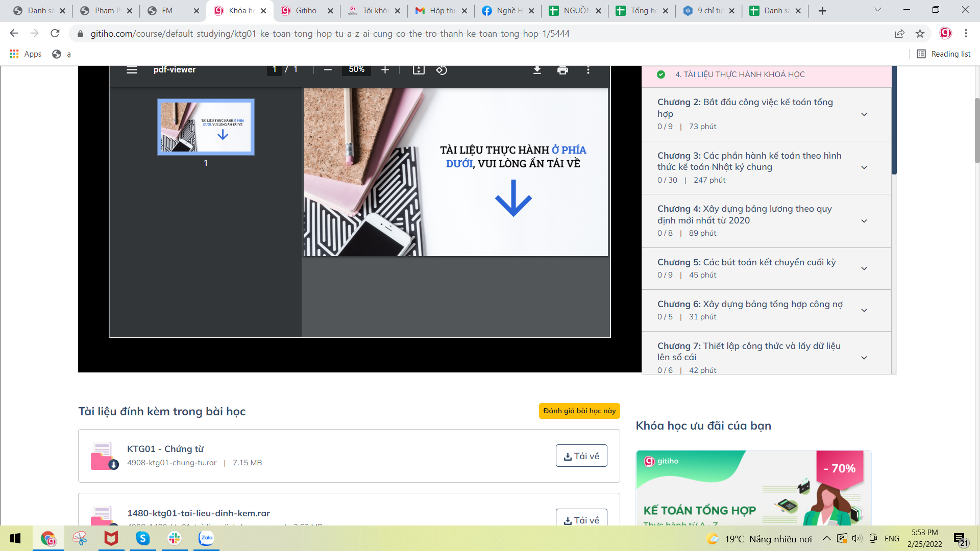Open PDF viewer more actions menu

pos(588,70)
